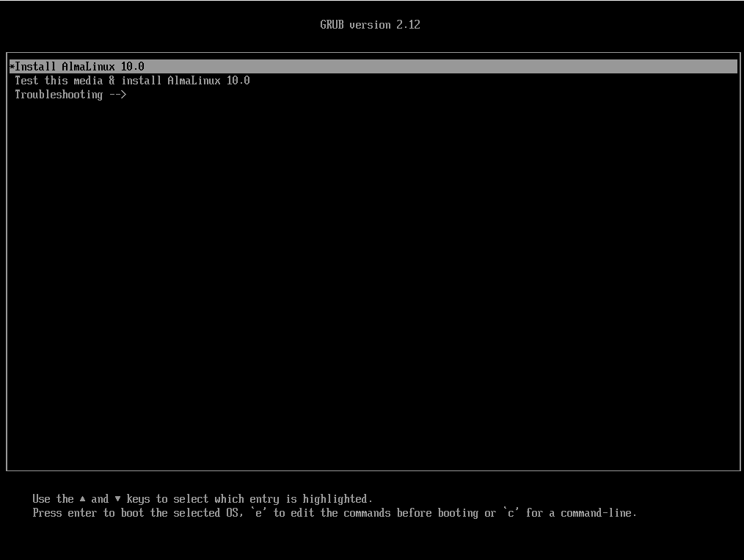
Task: Click the word "enter" in the help text
Action: pyautogui.click(x=82, y=513)
